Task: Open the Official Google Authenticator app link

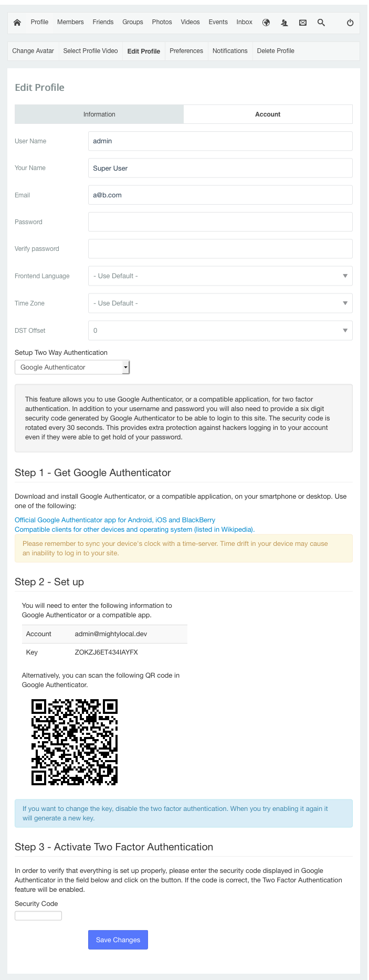Action: tap(115, 520)
